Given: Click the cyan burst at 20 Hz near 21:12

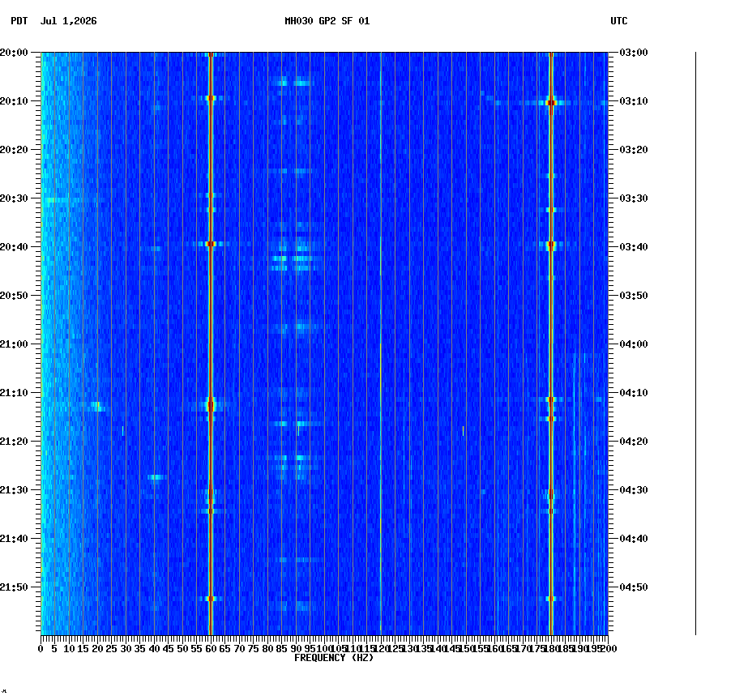Looking at the screenshot, I should (x=97, y=407).
